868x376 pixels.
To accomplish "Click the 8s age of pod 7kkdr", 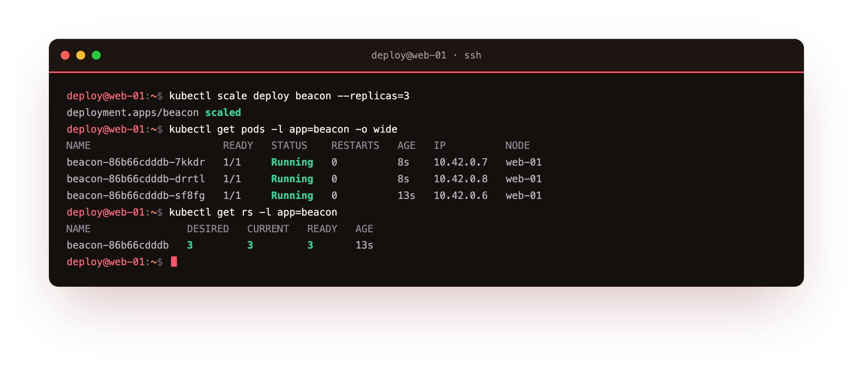I will [x=403, y=162].
